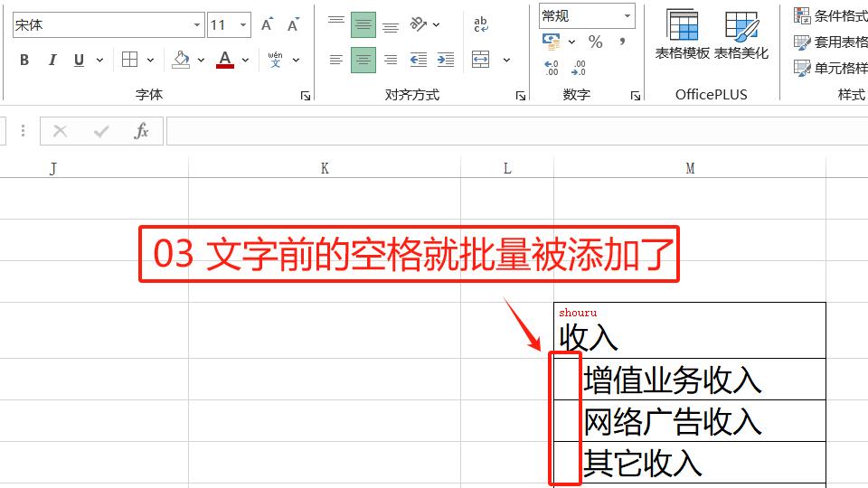Open borders dropdown arrow
The height and width of the screenshot is (488, 868).
click(151, 60)
